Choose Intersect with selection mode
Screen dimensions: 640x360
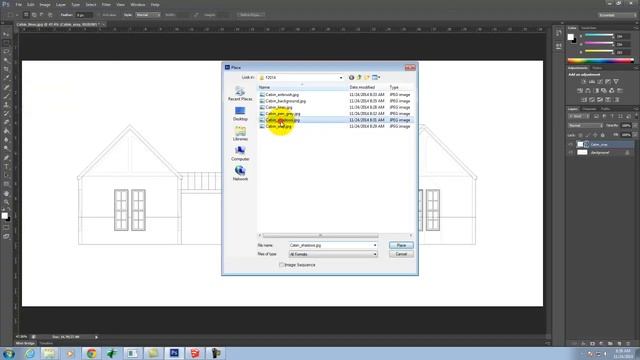[x=50, y=15]
